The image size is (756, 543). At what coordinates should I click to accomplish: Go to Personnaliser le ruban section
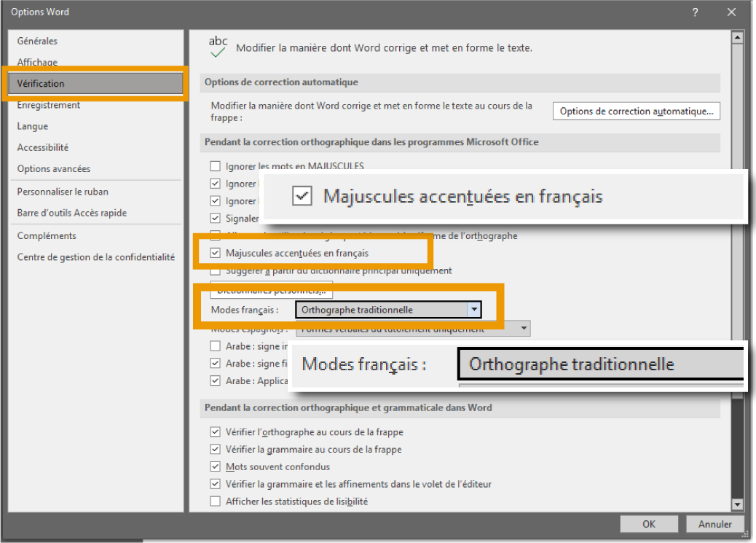(x=63, y=192)
